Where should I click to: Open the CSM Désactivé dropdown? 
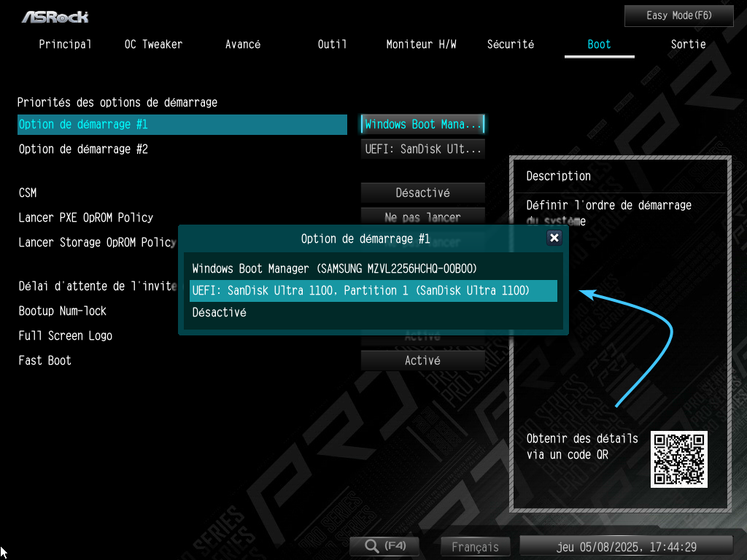point(423,193)
